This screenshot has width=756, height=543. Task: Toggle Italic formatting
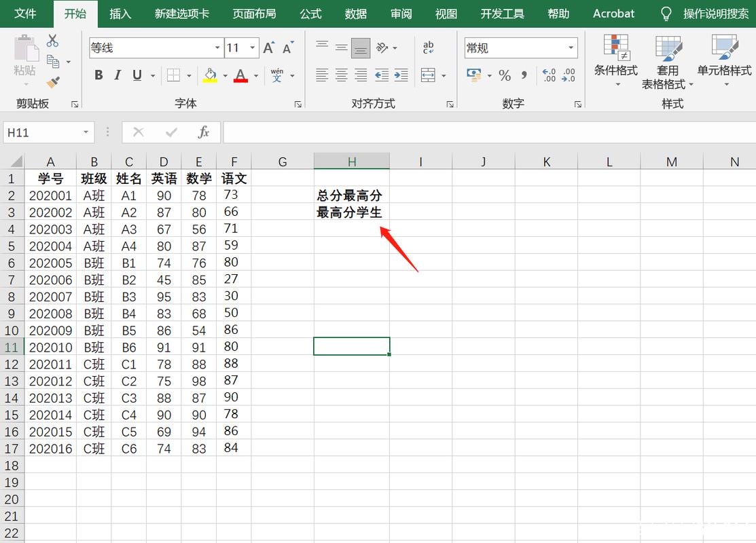pos(118,75)
